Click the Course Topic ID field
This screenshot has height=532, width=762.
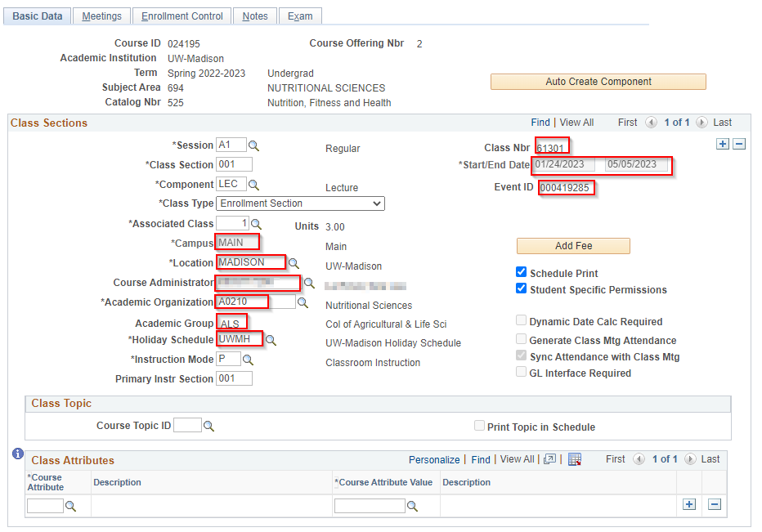187,425
